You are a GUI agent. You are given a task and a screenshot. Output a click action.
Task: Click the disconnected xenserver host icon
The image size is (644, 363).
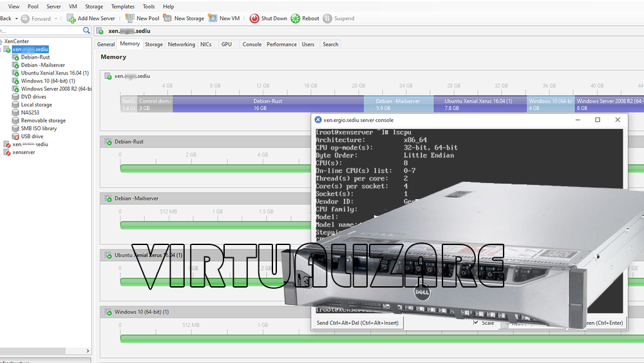coord(7,152)
